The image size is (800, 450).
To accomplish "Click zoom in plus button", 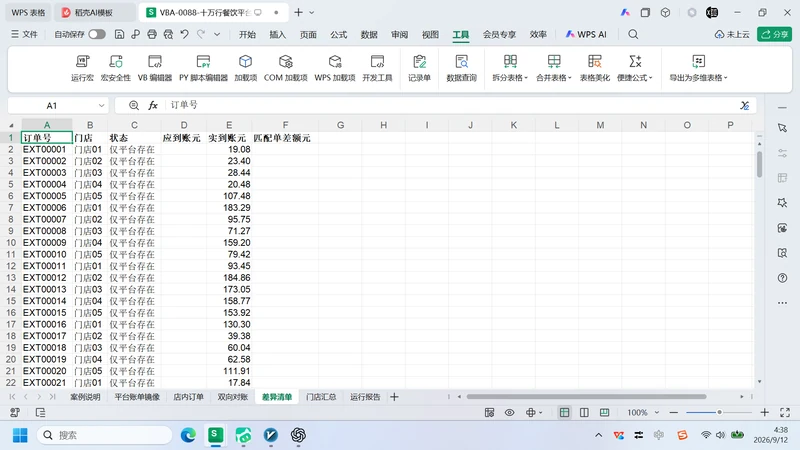I will (x=764, y=412).
